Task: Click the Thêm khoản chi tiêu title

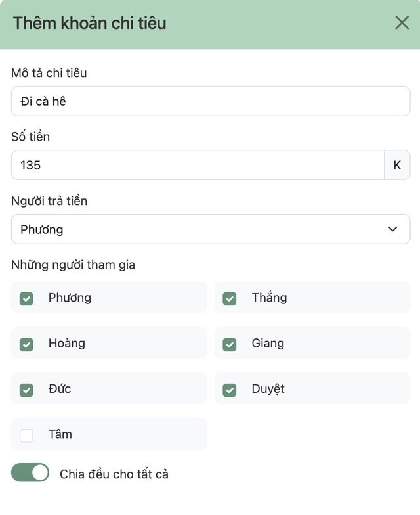Action: [x=90, y=24]
